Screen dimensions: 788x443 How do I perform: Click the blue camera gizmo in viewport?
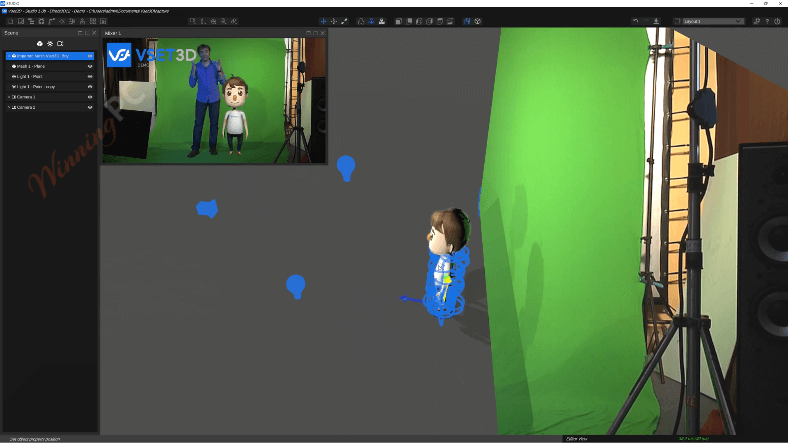click(207, 208)
